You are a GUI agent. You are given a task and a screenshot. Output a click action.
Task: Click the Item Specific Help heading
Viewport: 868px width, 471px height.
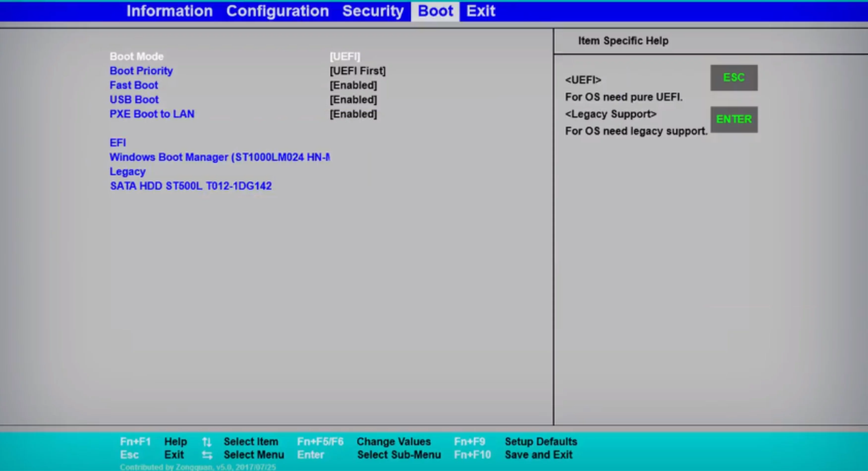(623, 41)
